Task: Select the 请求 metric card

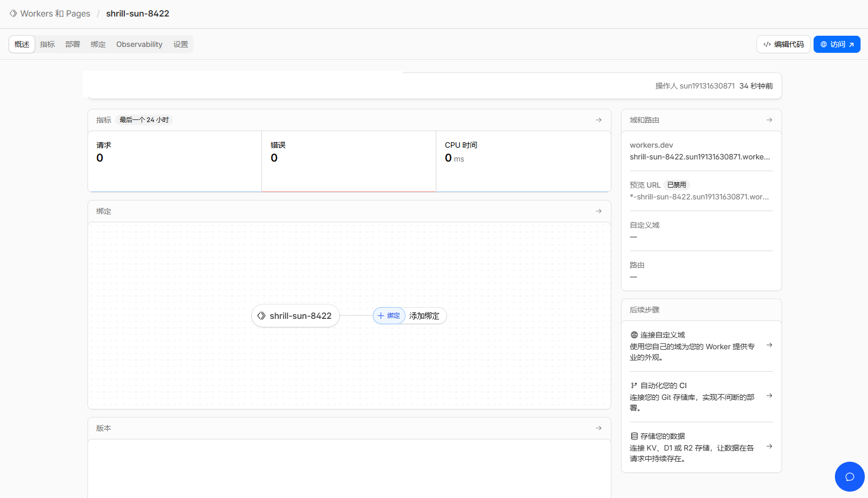Action: pos(174,161)
